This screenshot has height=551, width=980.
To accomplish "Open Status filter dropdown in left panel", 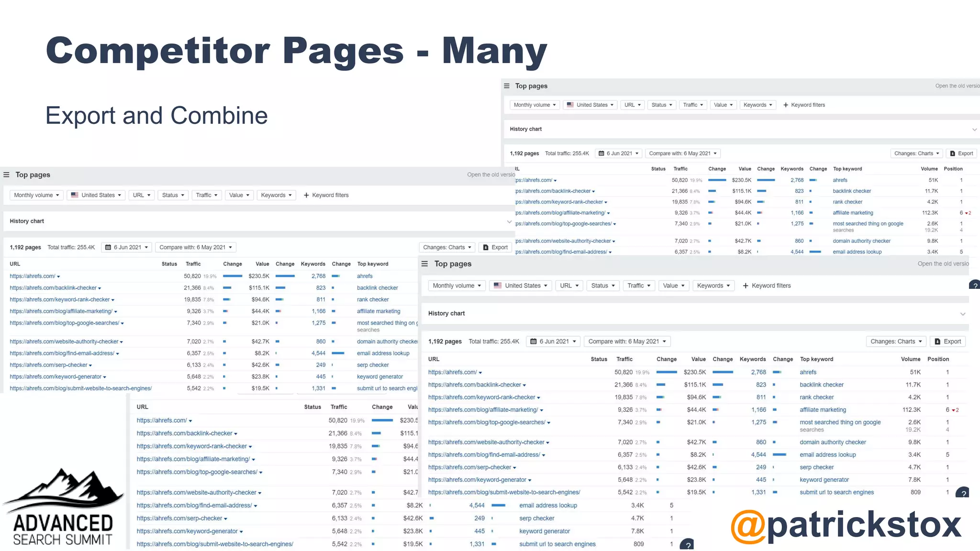I will coord(173,195).
